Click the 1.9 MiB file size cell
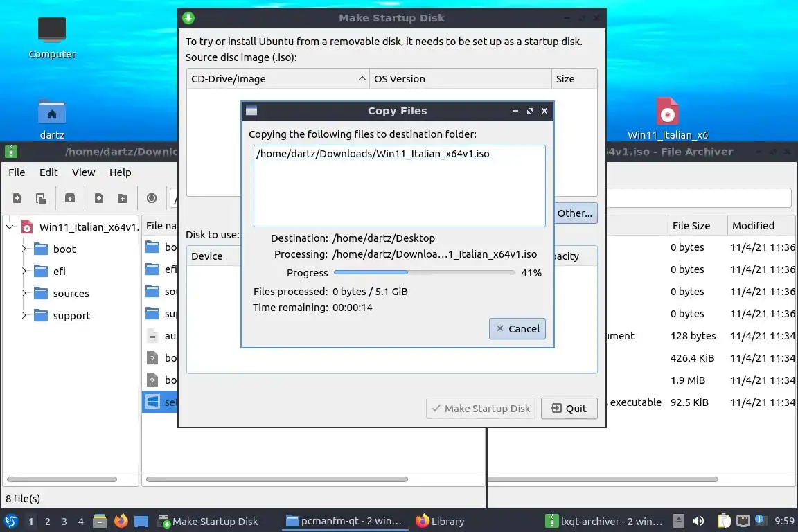The image size is (798, 532). tap(688, 380)
